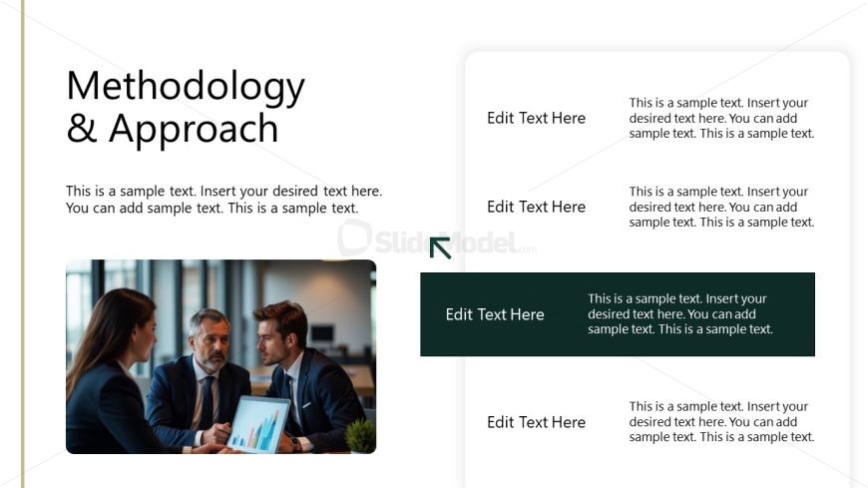This screenshot has height=488, width=868.
Task: Click the potted plant in the photo
Action: click(x=360, y=436)
